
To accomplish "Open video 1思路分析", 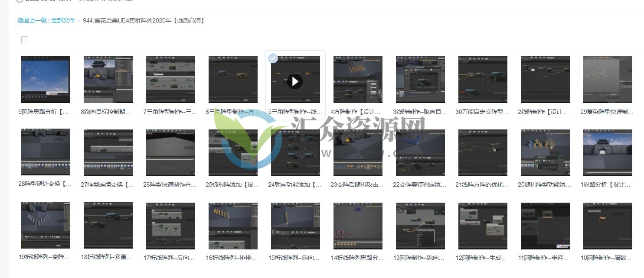I will (608, 152).
